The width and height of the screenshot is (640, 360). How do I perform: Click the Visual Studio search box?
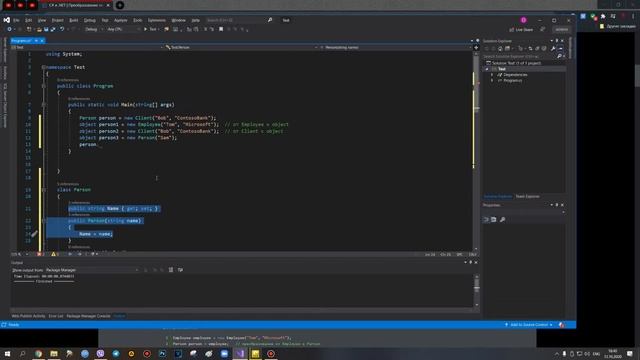tap(239, 20)
